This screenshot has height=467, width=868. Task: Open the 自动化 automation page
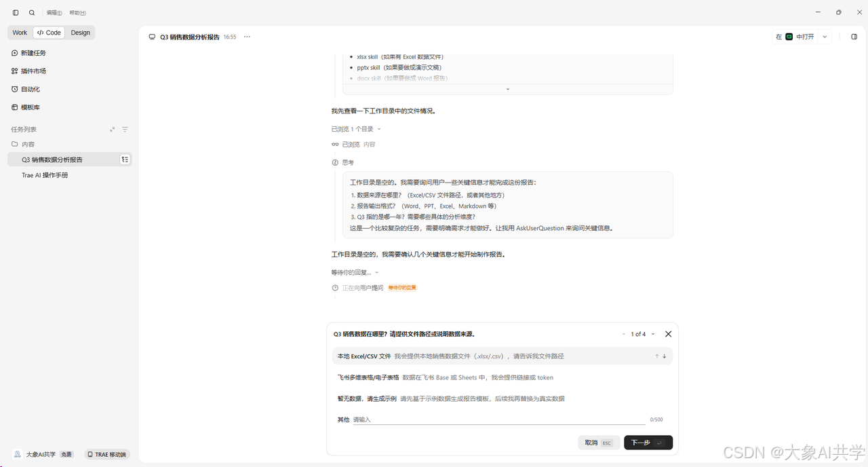point(26,90)
